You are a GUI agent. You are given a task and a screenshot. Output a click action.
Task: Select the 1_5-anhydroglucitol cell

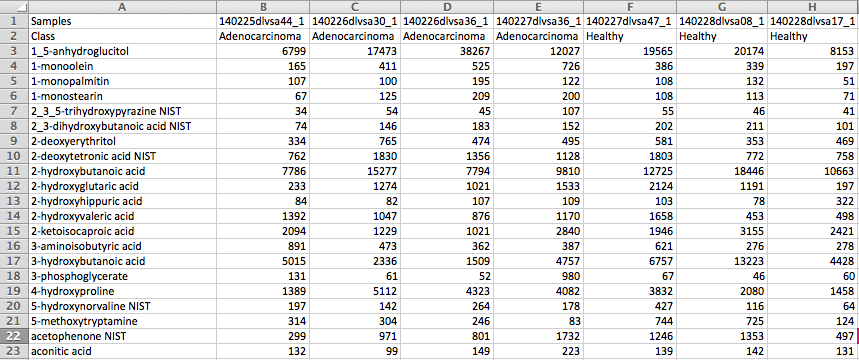(122, 52)
